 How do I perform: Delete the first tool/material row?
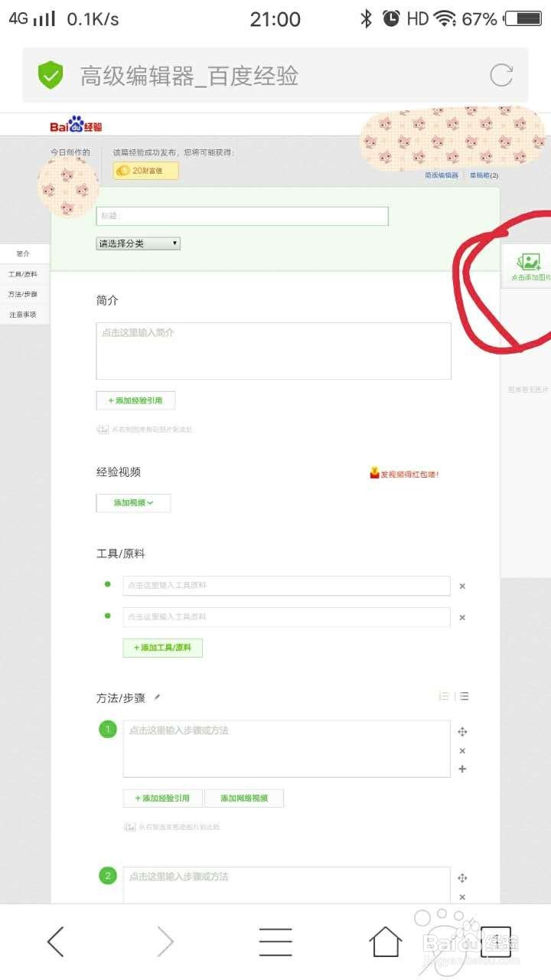click(x=462, y=586)
